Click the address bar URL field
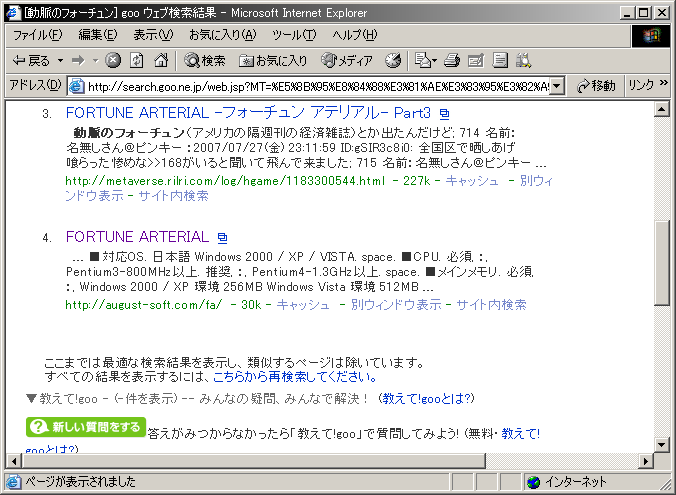Screen dimensions: 676x495 [318, 87]
